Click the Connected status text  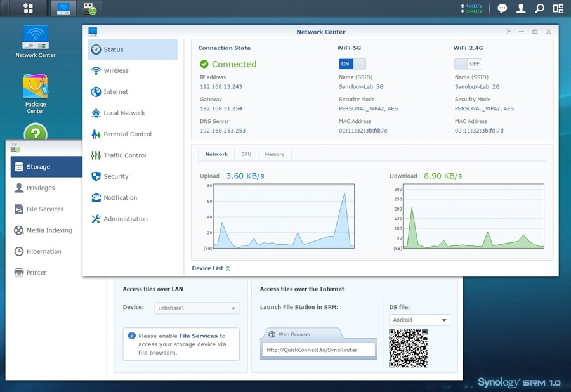click(234, 64)
